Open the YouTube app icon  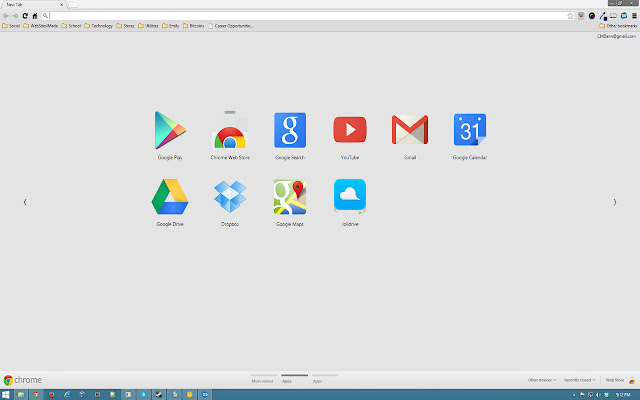click(350, 129)
